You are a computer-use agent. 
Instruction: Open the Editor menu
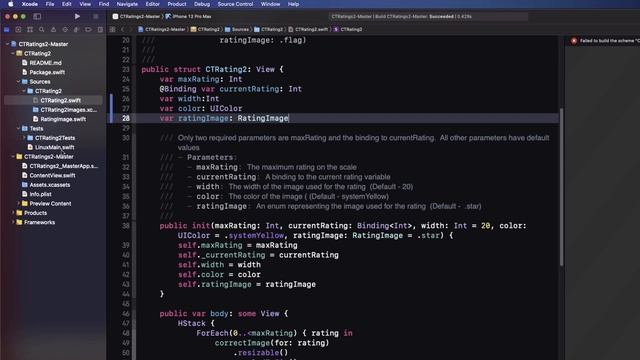[153, 4]
